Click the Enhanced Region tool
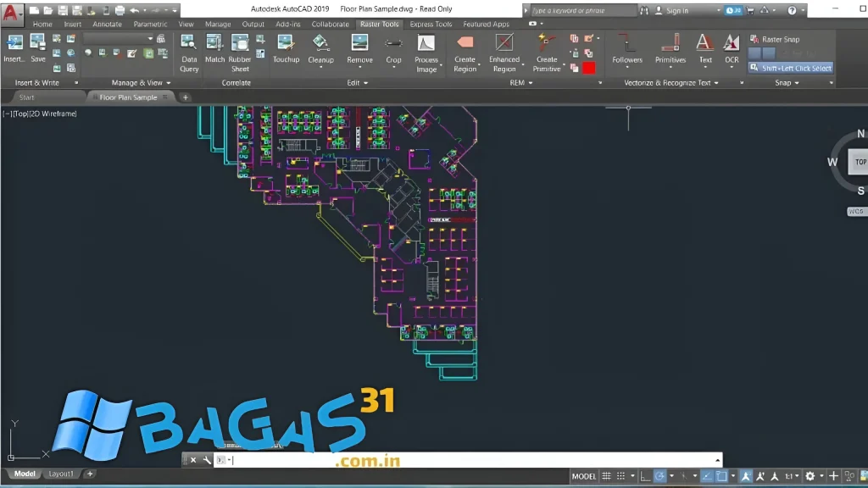 coord(504,53)
